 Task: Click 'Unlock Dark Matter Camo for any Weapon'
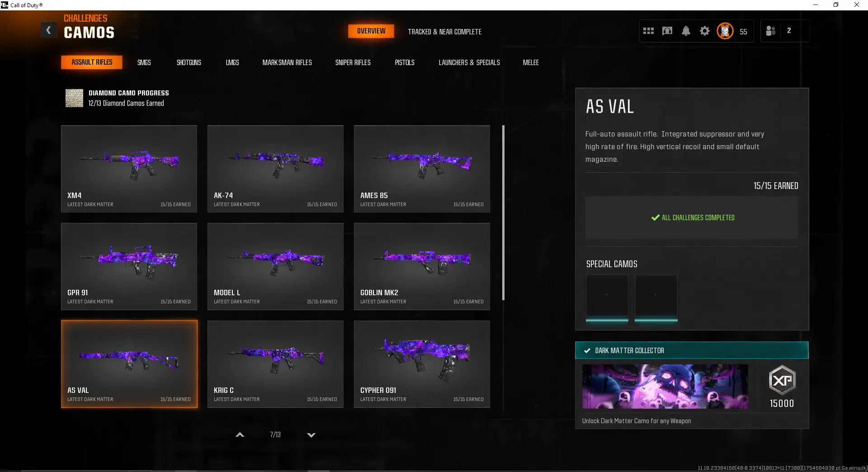coord(637,421)
